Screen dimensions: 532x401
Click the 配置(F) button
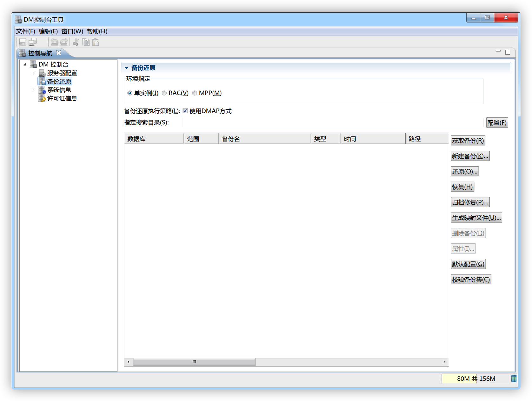[497, 122]
